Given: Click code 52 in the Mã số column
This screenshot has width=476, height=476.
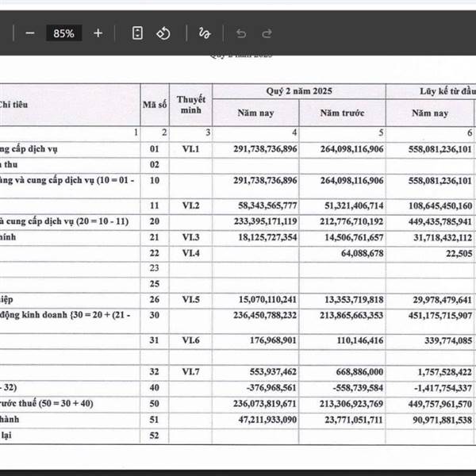Looking at the screenshot, I should tap(154, 436).
